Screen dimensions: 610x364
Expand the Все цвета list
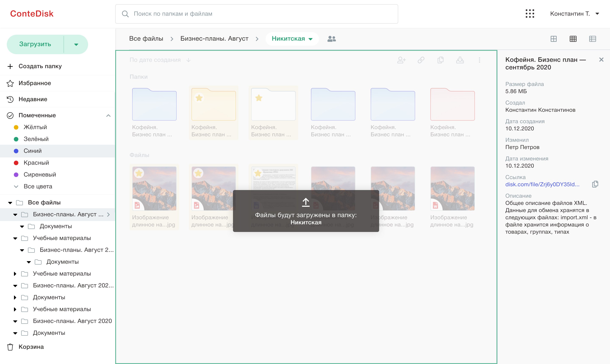[x=37, y=186]
